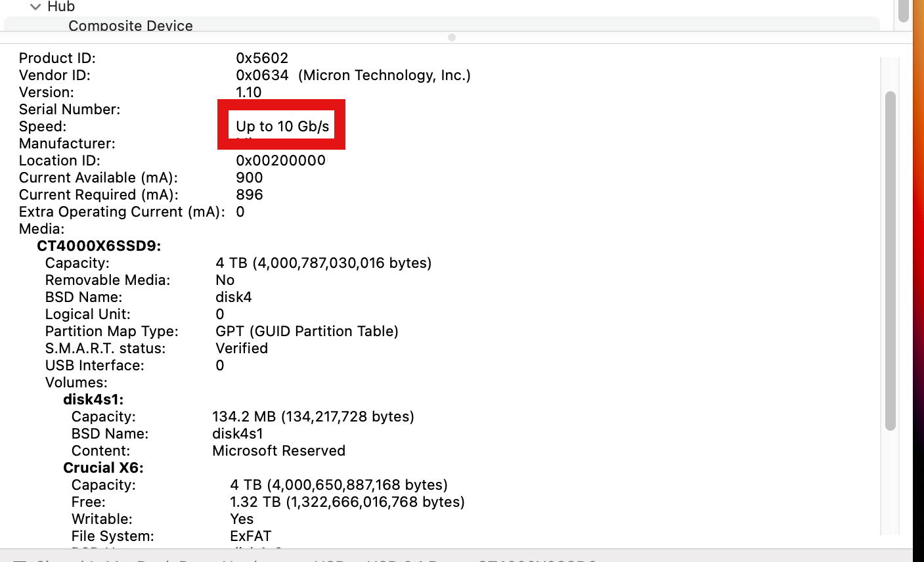Click the CT4000X6SSD9 media heading
Image resolution: width=924 pixels, height=562 pixels.
pyautogui.click(x=99, y=246)
